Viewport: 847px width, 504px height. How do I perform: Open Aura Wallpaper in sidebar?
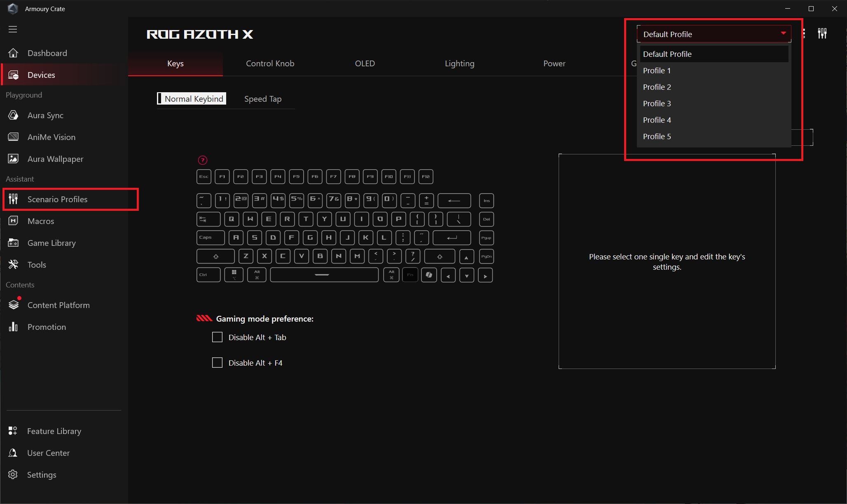pyautogui.click(x=64, y=159)
